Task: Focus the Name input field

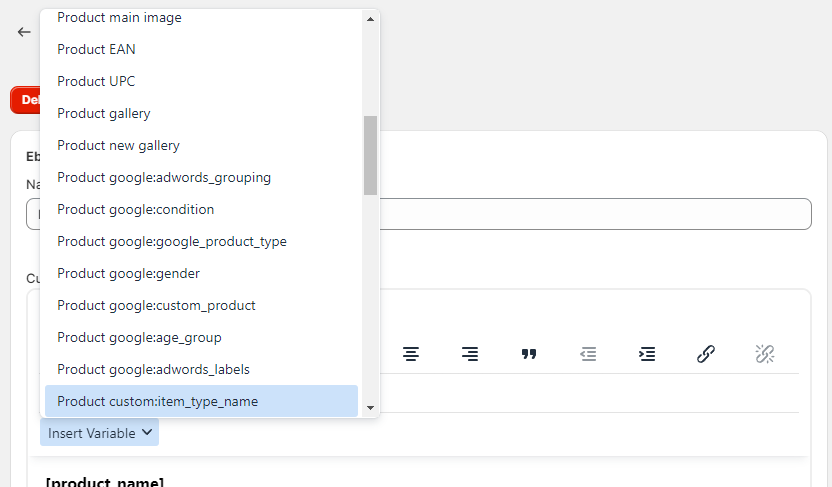Action: [595, 214]
